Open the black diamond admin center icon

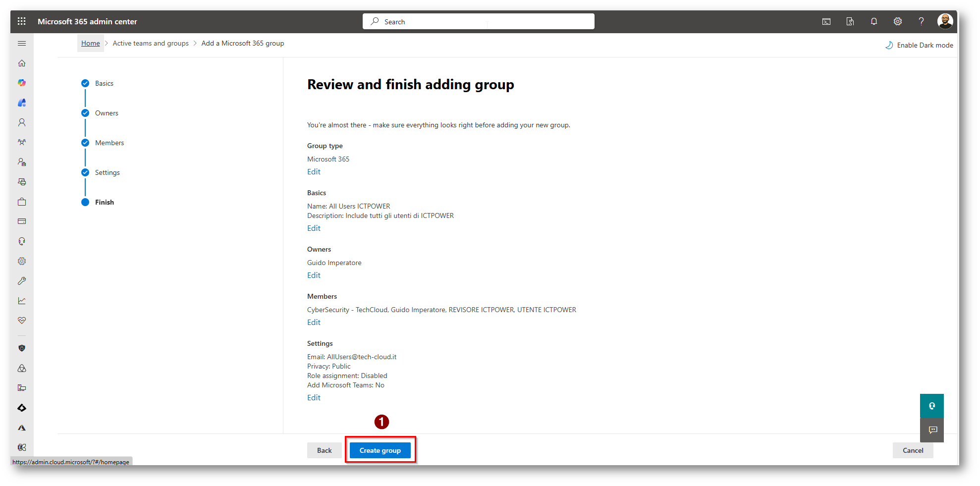22,408
